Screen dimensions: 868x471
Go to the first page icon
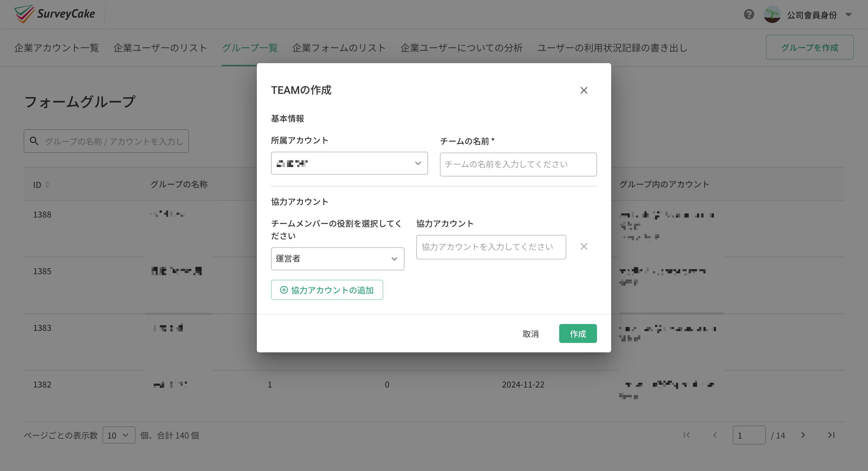pos(686,435)
